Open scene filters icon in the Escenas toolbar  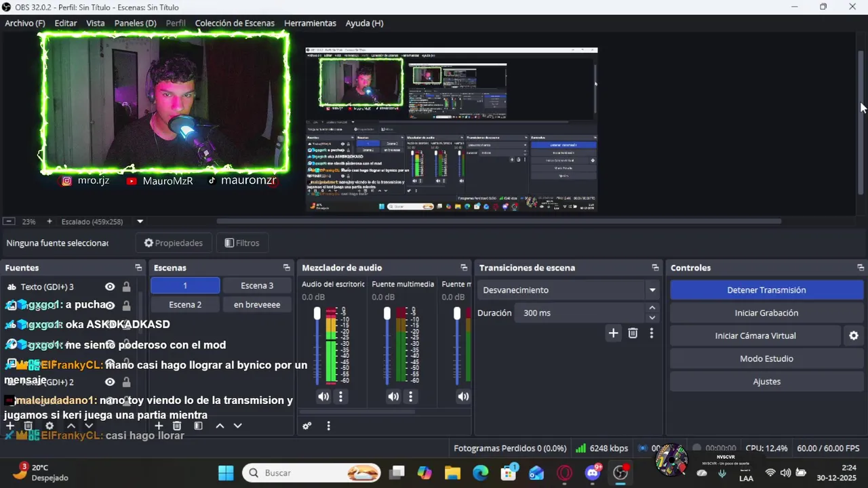point(198,426)
